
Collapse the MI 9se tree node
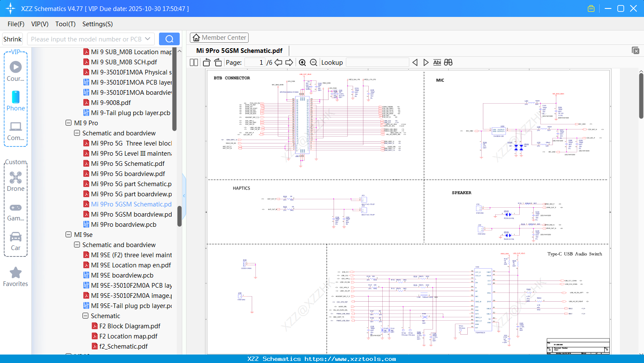tap(69, 234)
